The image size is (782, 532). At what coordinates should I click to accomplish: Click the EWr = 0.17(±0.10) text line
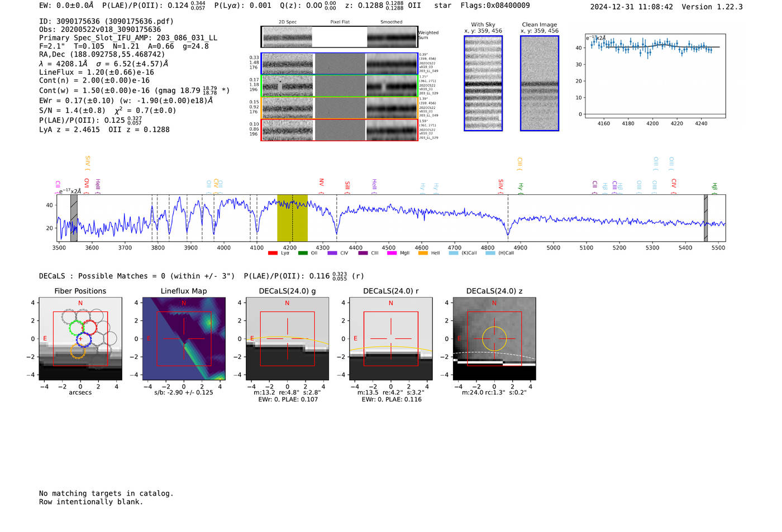(126, 100)
